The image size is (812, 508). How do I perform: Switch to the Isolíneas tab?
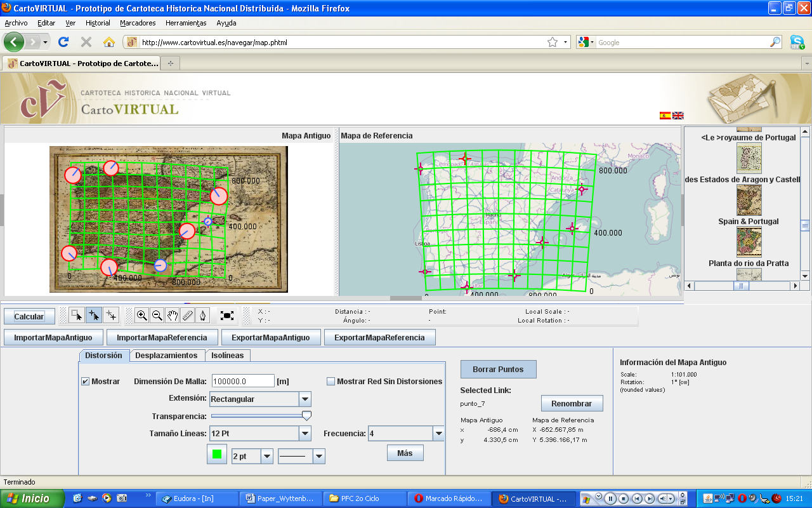point(228,356)
